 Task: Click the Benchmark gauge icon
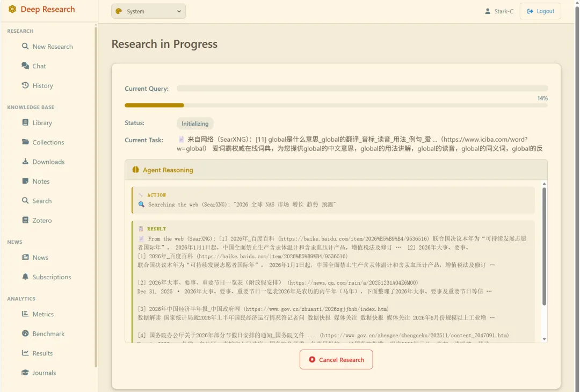point(25,333)
